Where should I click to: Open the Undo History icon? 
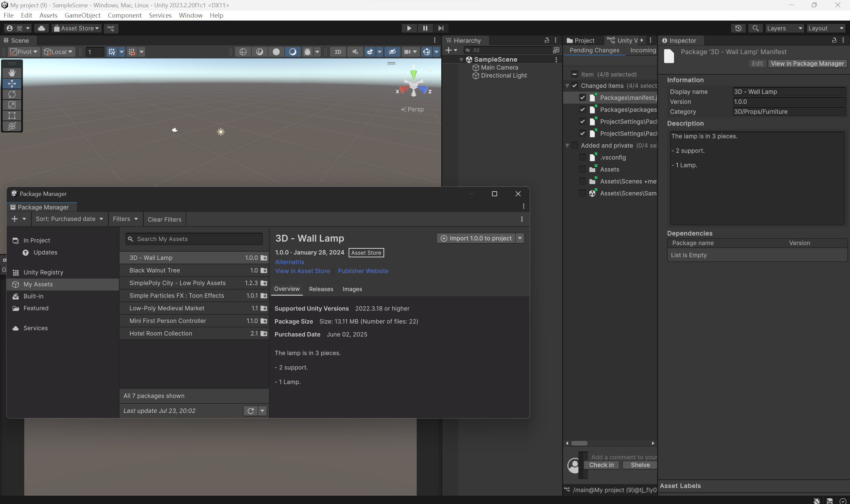coord(738,28)
